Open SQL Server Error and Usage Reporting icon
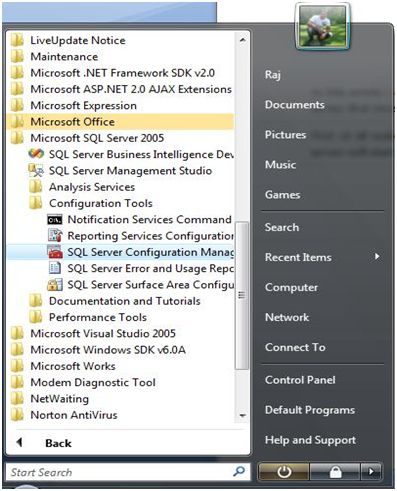 pyautogui.click(x=55, y=268)
